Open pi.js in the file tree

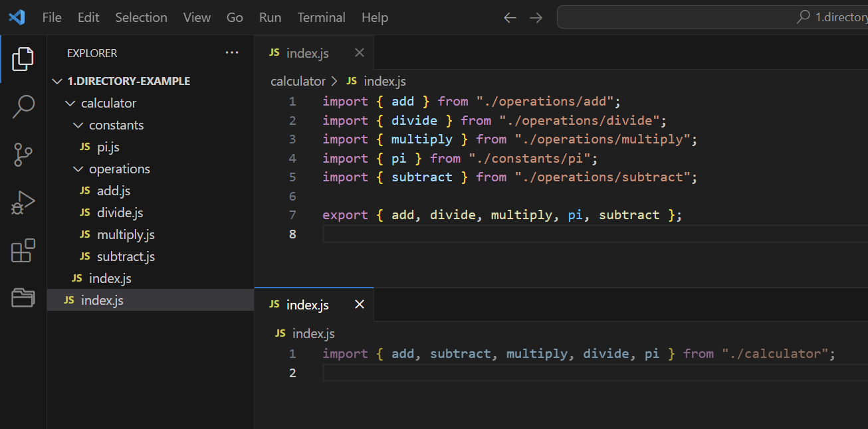tap(108, 147)
